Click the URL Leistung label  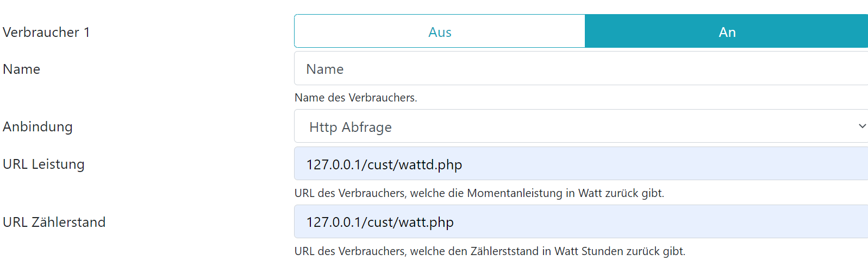43,164
